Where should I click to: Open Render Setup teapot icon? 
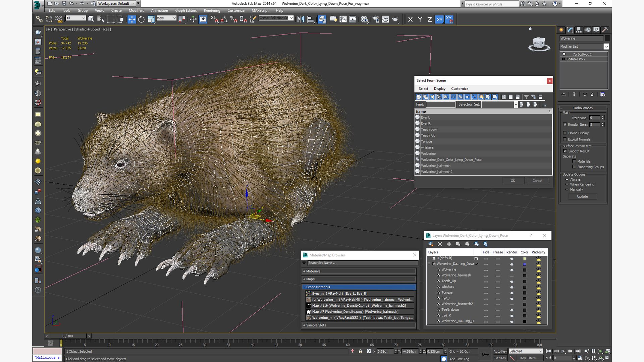(x=376, y=19)
